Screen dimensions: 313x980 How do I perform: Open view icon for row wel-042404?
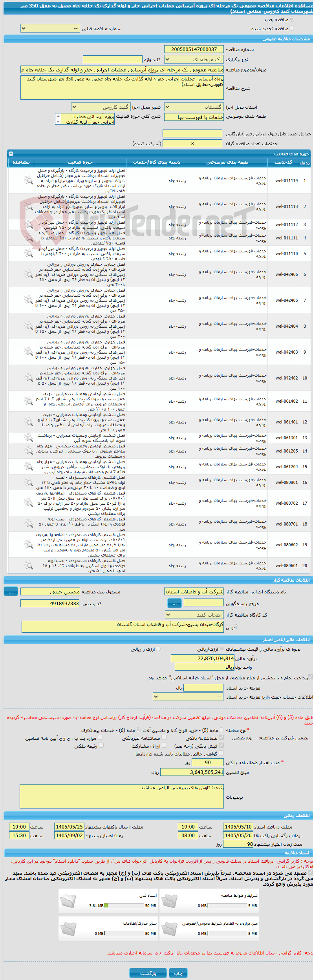coord(28,326)
